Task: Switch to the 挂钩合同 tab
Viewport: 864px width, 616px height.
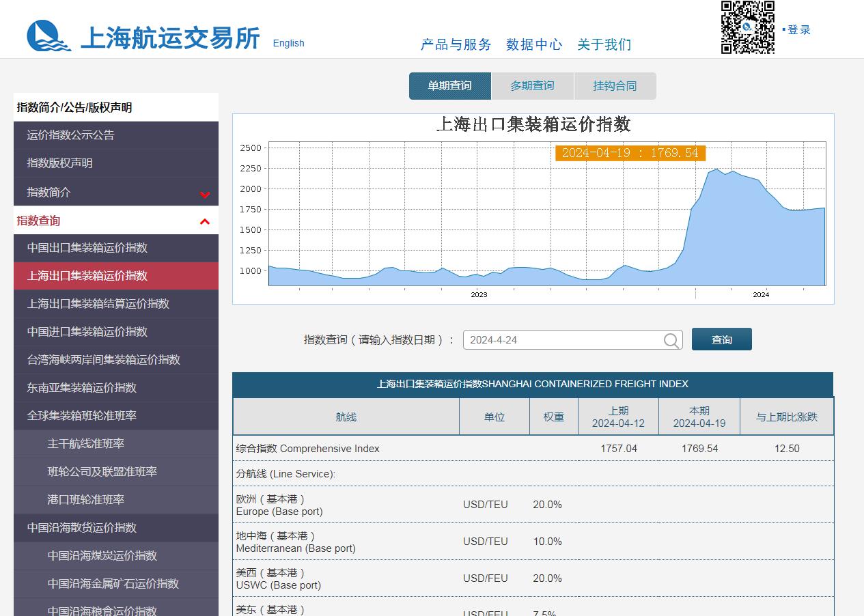Action: [x=615, y=85]
